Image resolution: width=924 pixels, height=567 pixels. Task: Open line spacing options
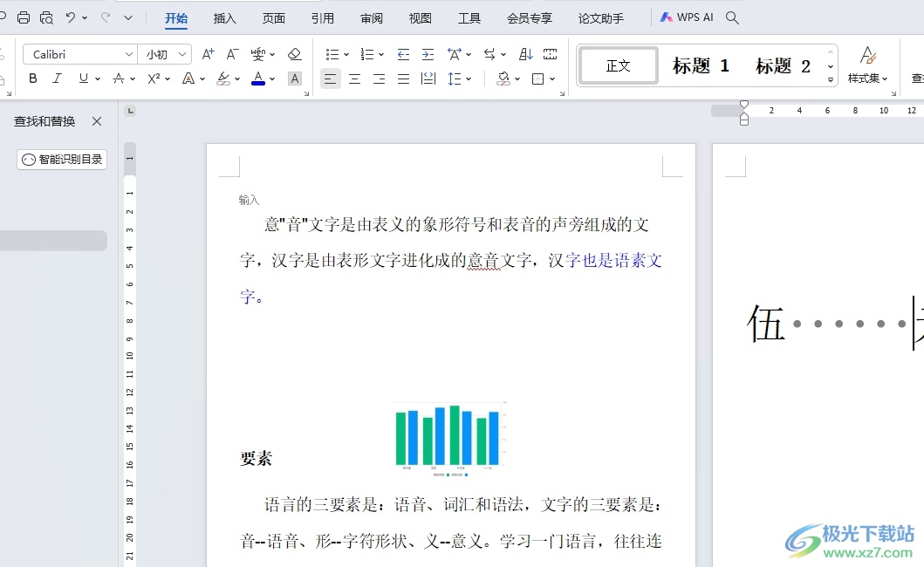click(x=455, y=79)
